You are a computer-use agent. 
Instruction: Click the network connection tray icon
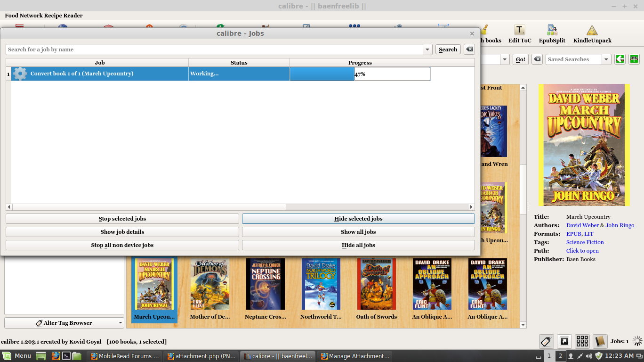(580, 356)
